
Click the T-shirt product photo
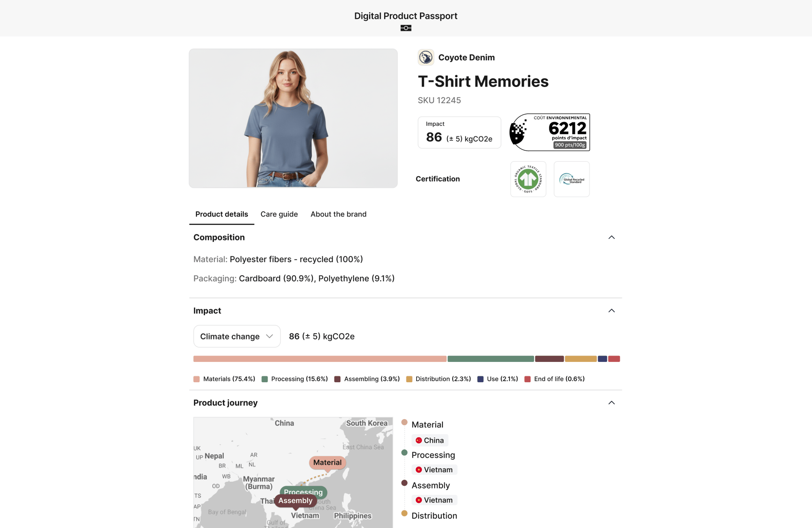pos(293,118)
